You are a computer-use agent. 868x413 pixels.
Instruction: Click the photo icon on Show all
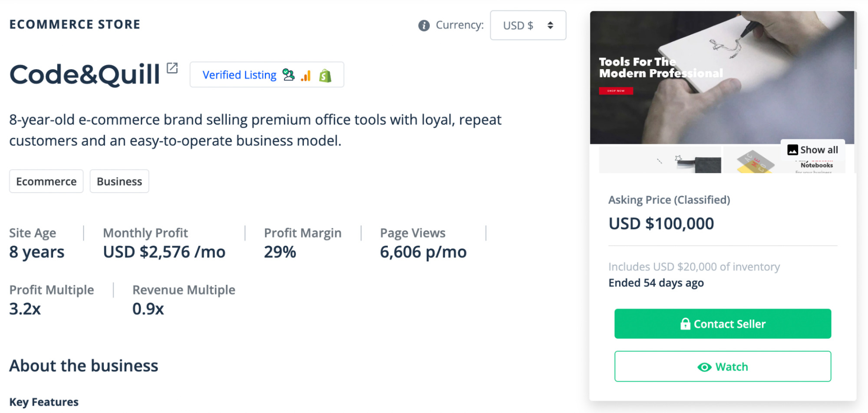point(792,150)
